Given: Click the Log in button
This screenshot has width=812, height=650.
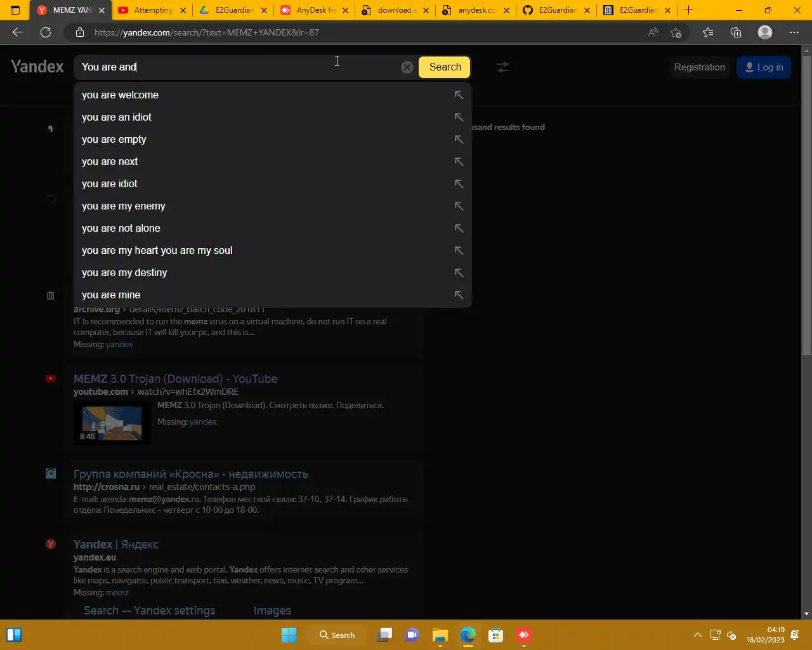Looking at the screenshot, I should [764, 67].
